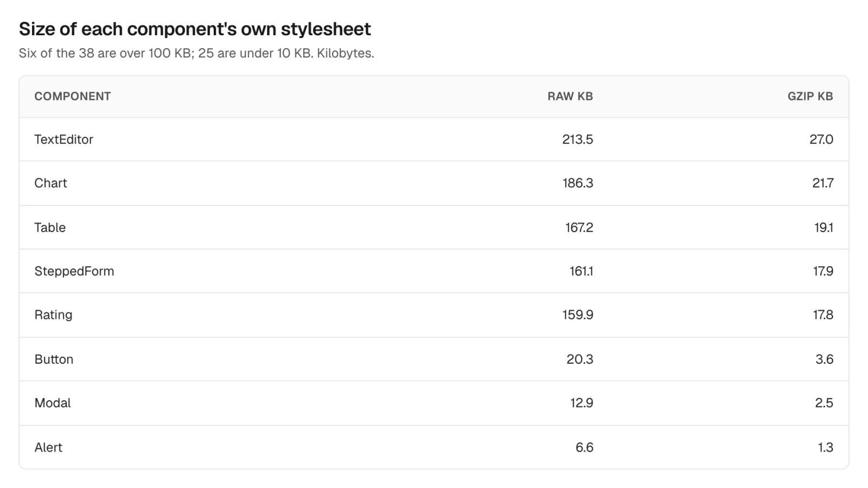Click the raw value 20.3
Viewport: 868px width, 488px height.
pyautogui.click(x=580, y=359)
